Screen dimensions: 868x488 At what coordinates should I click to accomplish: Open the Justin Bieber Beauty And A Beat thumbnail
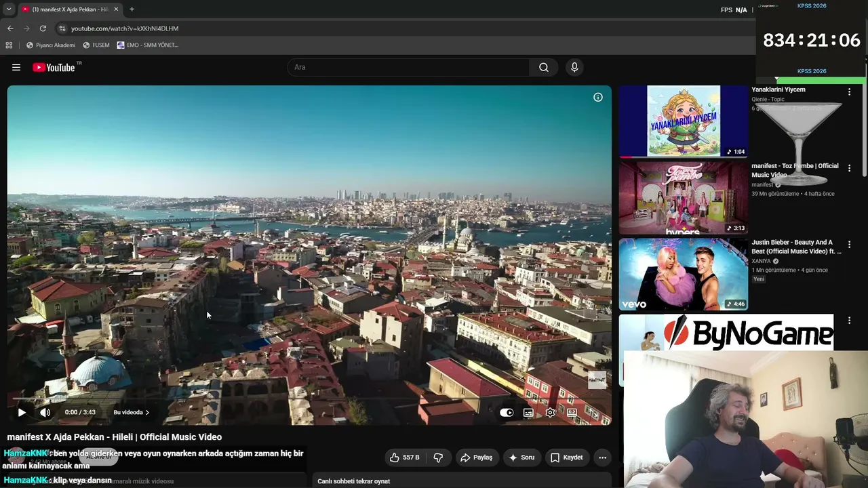click(x=684, y=274)
